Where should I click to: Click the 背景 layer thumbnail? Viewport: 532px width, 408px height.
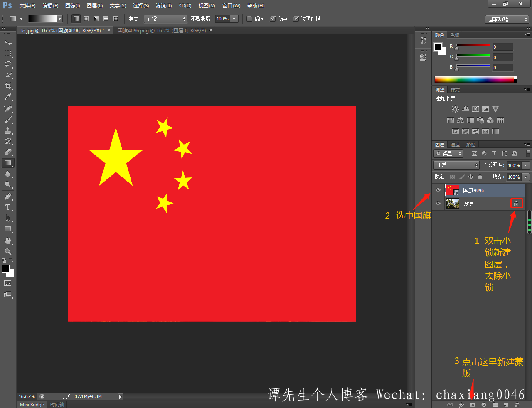click(452, 204)
